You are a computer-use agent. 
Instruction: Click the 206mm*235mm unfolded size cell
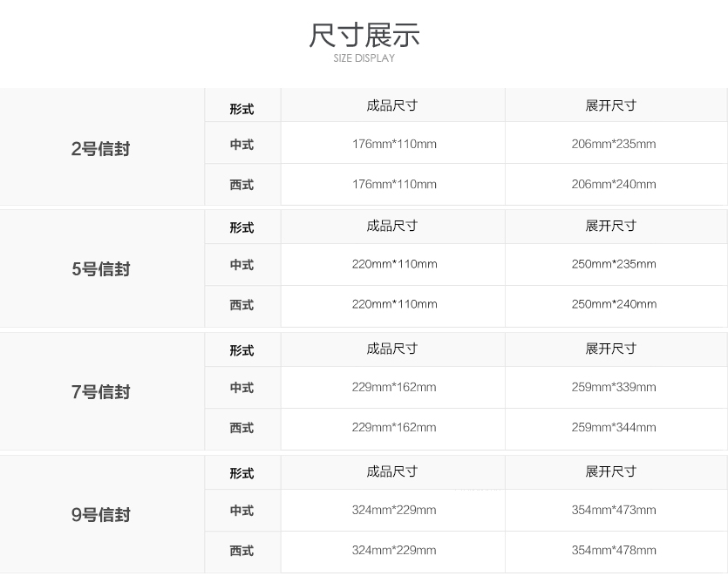pyautogui.click(x=614, y=144)
